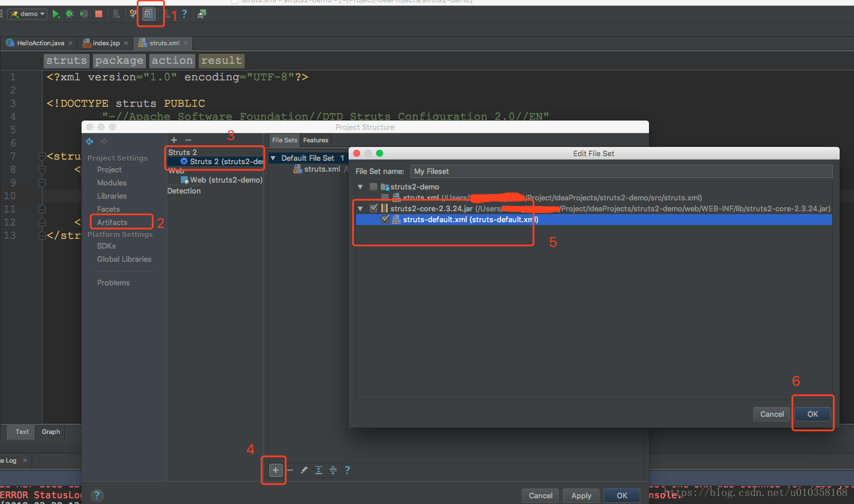
Task: Open file sets help question mark icon
Action: (347, 470)
